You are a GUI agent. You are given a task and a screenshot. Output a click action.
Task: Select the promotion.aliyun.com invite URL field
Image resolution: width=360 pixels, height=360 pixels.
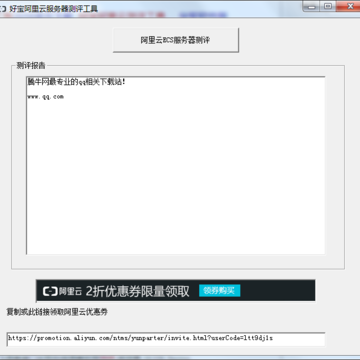165,338
